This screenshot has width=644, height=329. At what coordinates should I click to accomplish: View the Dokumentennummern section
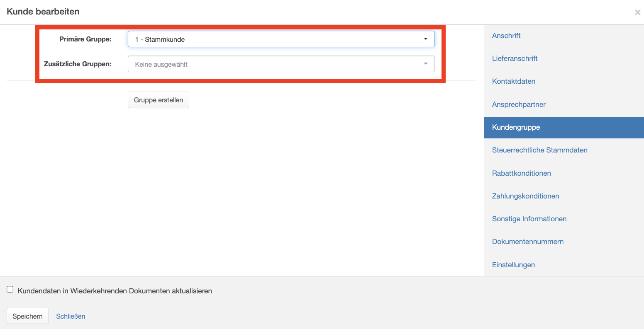click(x=527, y=242)
